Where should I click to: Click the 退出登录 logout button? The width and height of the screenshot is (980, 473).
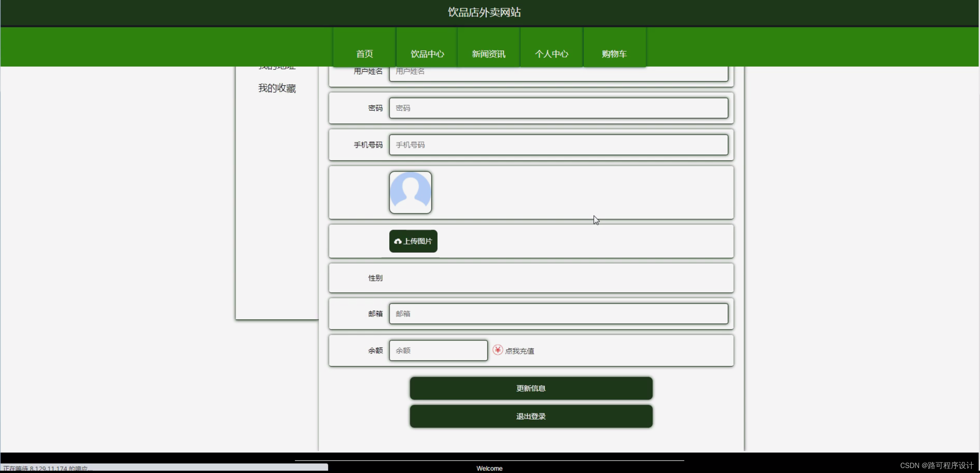(x=531, y=416)
